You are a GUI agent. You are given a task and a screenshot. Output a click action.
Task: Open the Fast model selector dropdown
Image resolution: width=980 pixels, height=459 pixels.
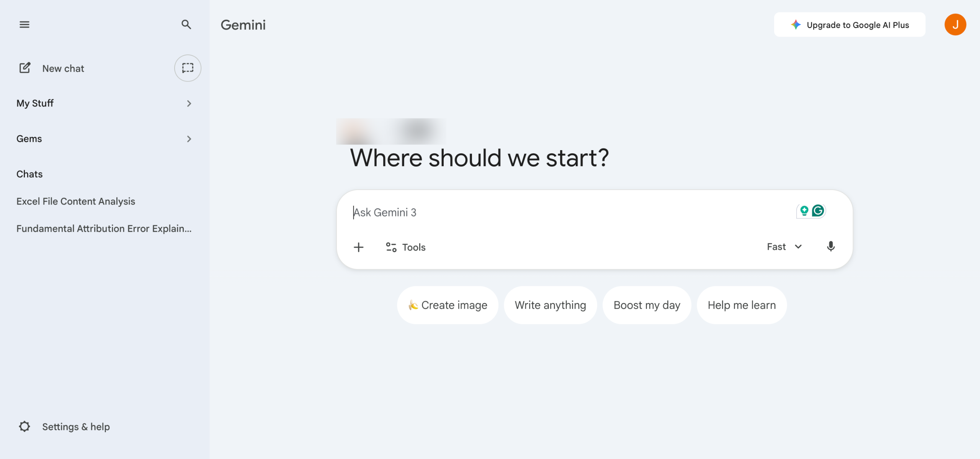(784, 247)
